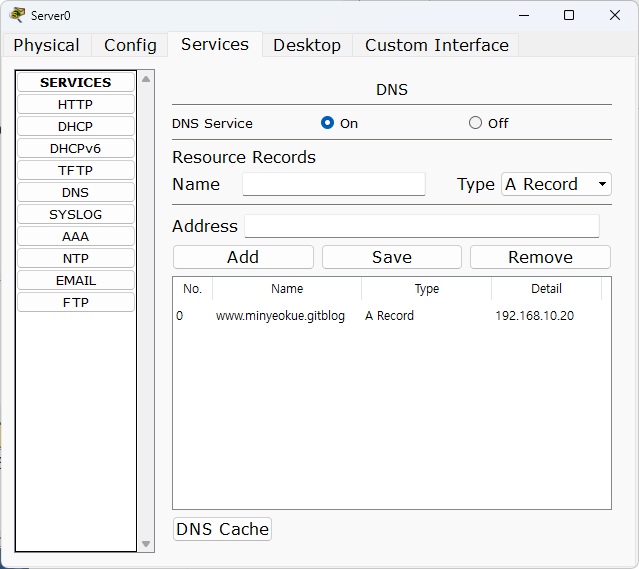The height and width of the screenshot is (569, 639).
Task: Save the DNS resource record
Action: (392, 257)
